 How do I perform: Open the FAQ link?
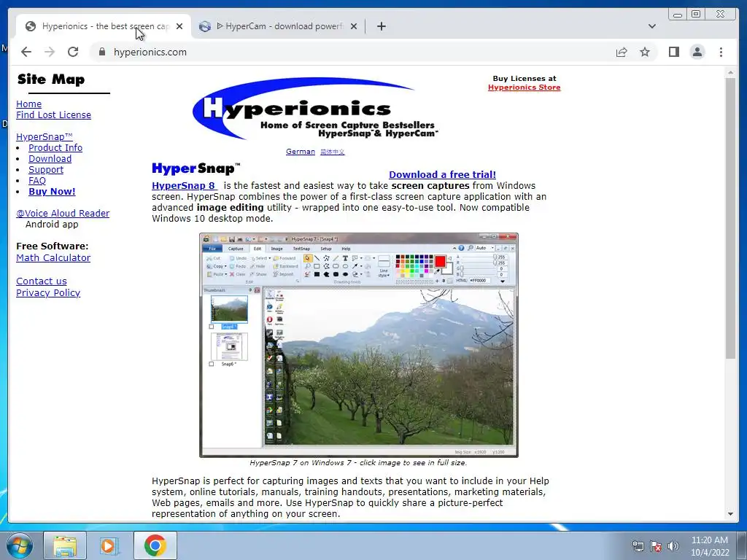(x=37, y=181)
